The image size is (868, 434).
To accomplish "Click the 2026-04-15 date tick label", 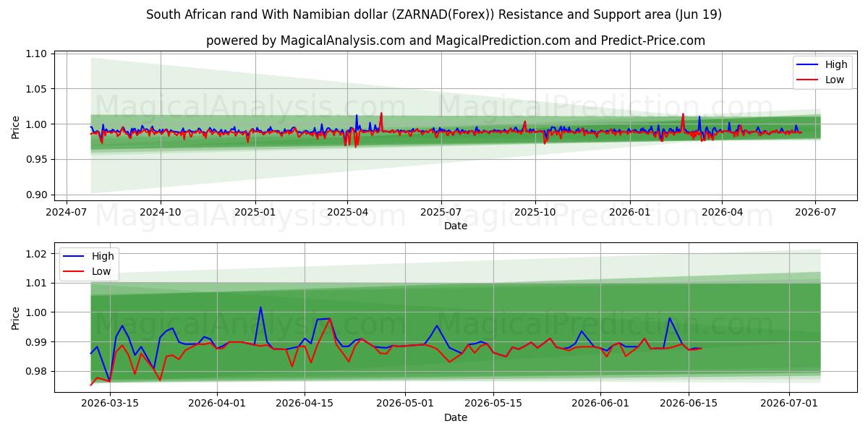I will tap(305, 404).
